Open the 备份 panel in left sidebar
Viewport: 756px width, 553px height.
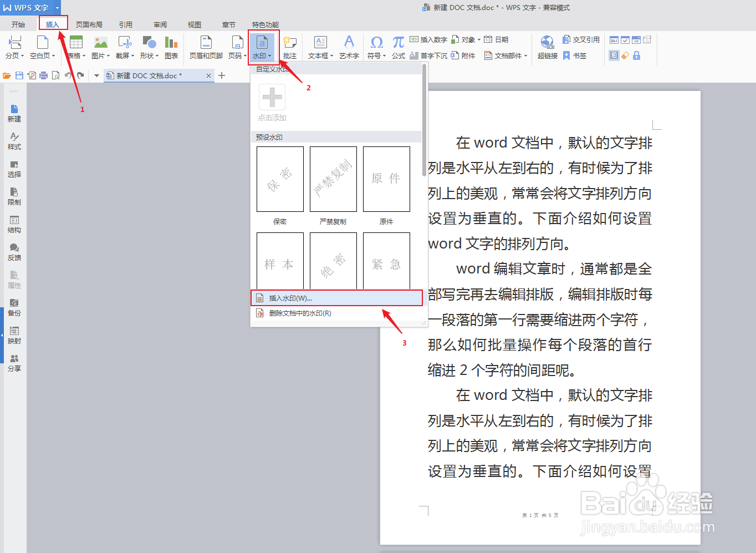(14, 308)
